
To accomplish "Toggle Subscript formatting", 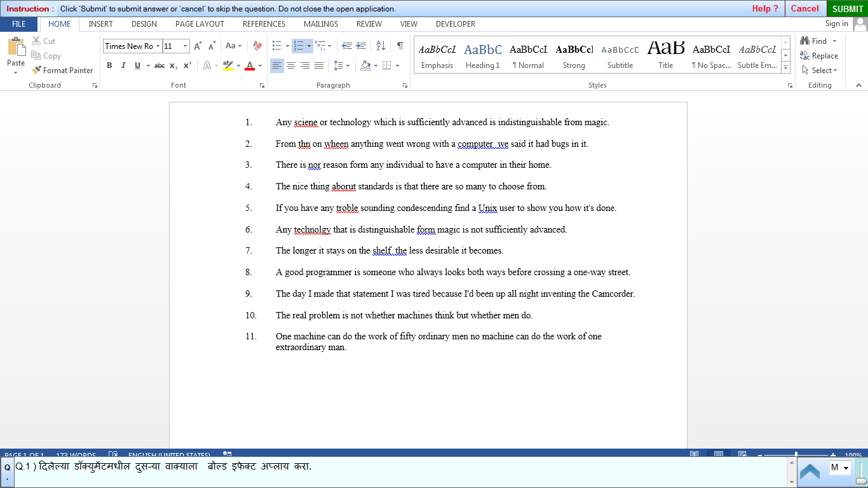I will (x=173, y=65).
